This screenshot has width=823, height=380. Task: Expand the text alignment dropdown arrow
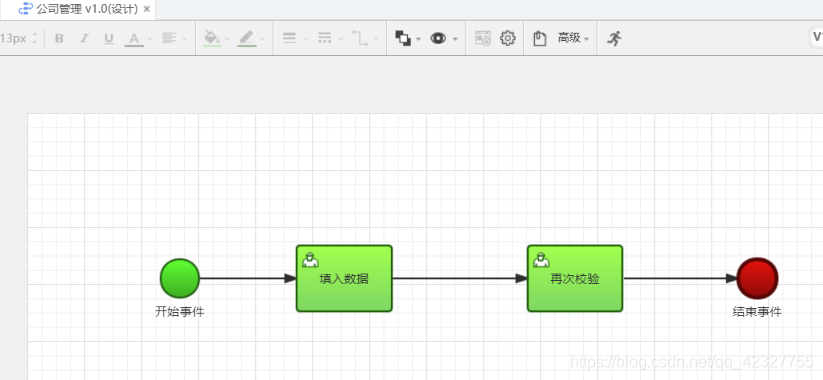[x=185, y=39]
